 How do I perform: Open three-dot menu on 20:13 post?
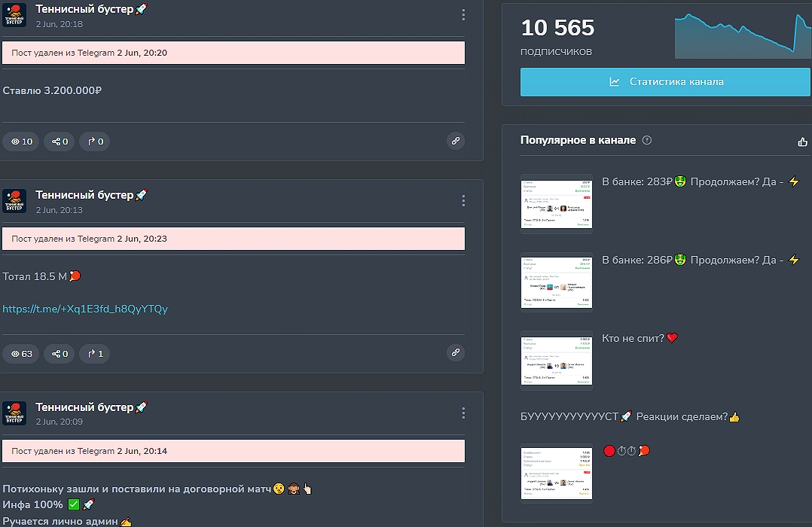click(463, 200)
